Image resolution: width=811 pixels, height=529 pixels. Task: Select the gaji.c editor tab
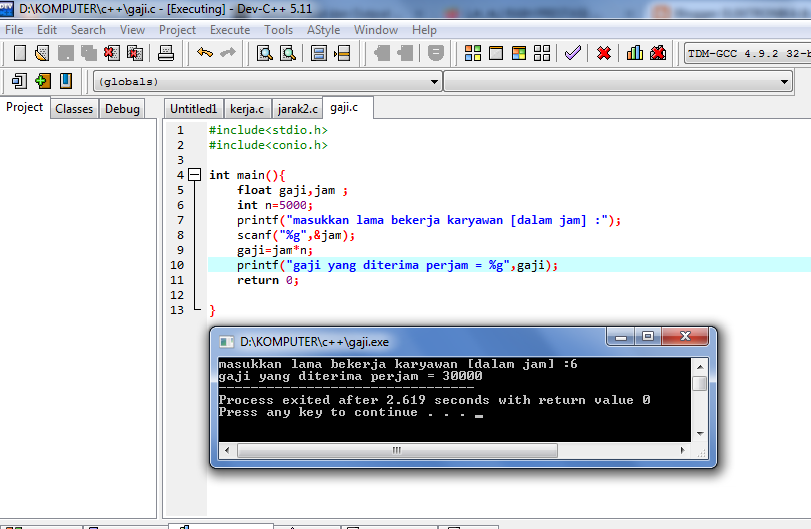(347, 107)
